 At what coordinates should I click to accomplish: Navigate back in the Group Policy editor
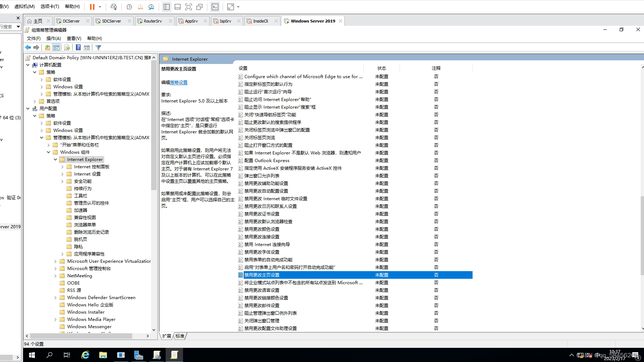coord(28,47)
